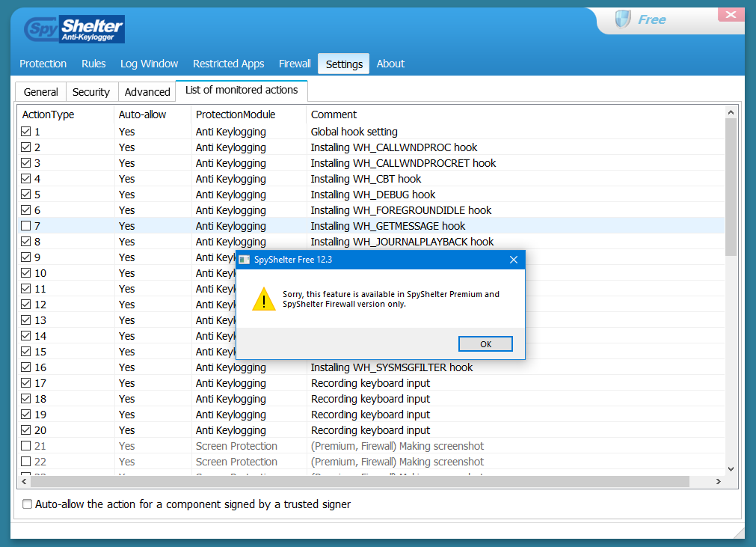Toggle action type 5 checkbox
Viewport: 756px width, 547px height.
click(x=26, y=195)
